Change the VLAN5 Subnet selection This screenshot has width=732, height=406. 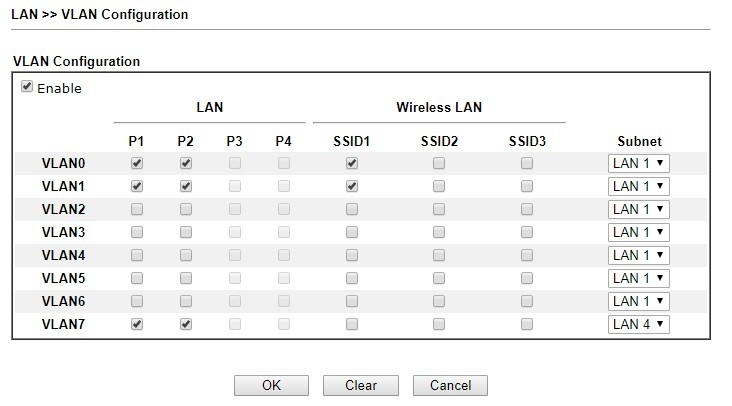coord(638,278)
